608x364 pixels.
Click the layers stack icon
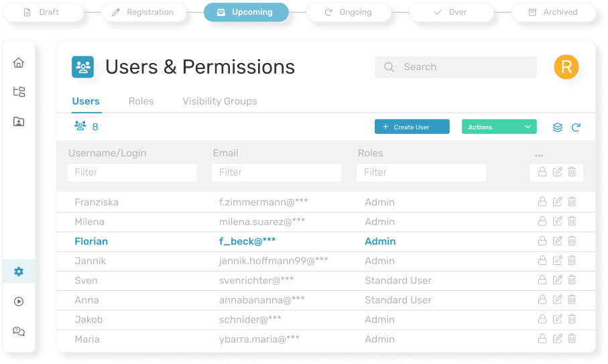(x=557, y=127)
